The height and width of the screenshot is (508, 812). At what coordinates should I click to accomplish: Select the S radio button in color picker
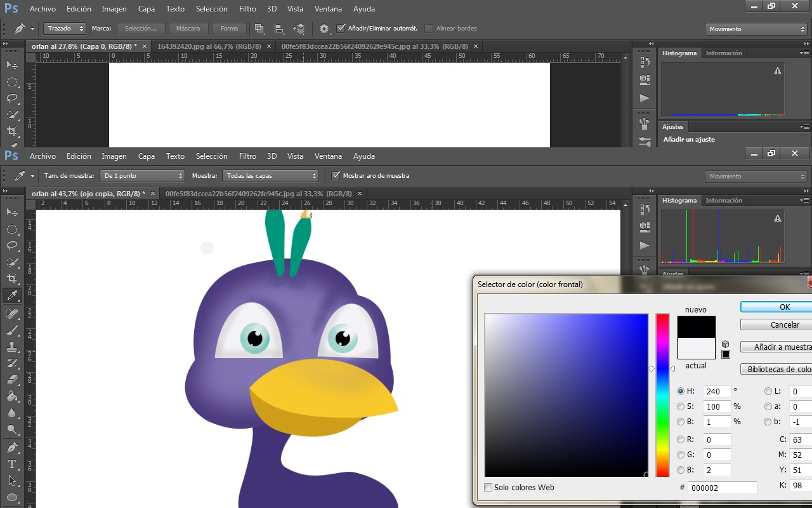[681, 406]
